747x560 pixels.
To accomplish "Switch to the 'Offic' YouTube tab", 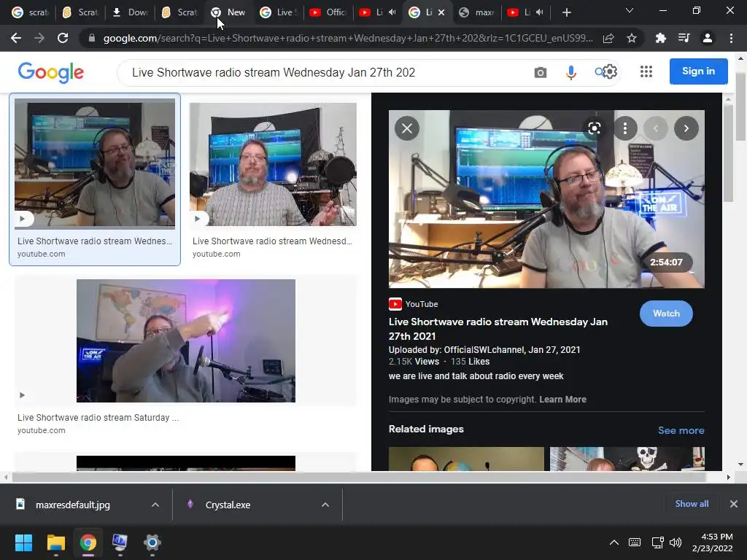I will tap(328, 12).
